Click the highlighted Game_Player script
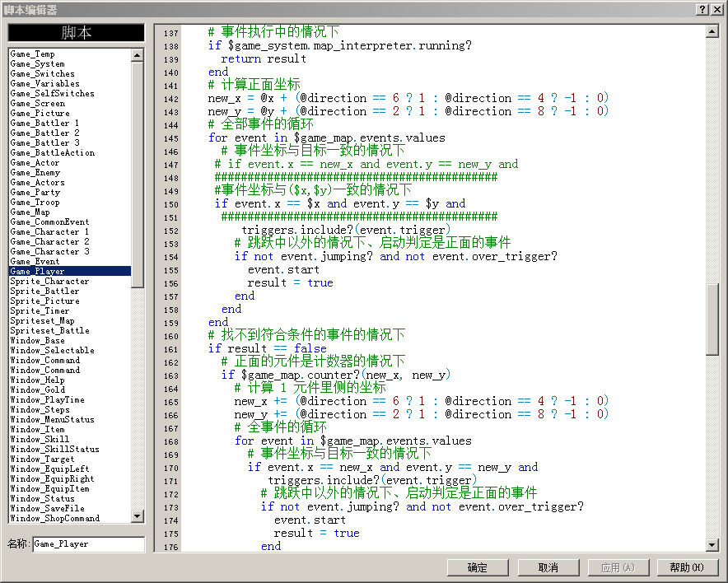This screenshot has width=728, height=583. coord(70,271)
